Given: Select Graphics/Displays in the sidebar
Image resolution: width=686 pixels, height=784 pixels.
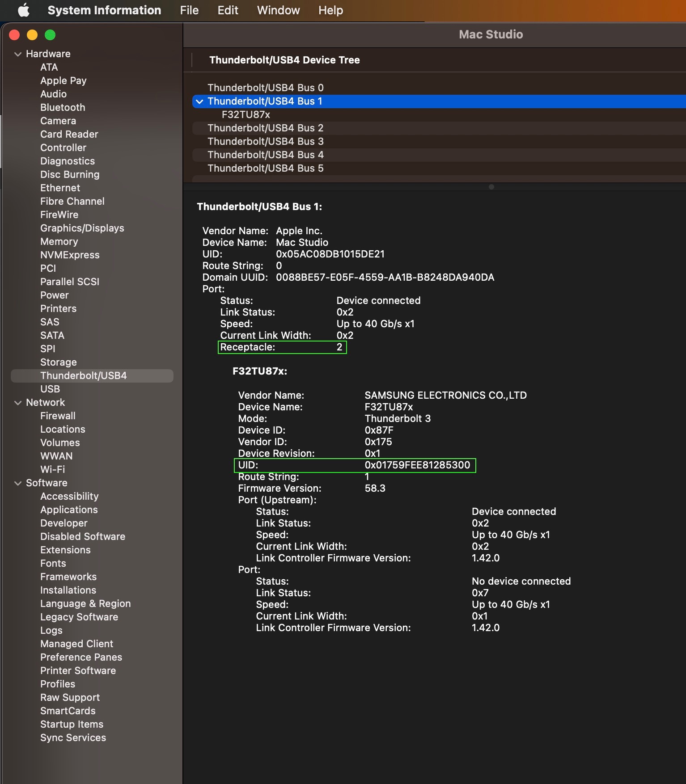Looking at the screenshot, I should 82,228.
